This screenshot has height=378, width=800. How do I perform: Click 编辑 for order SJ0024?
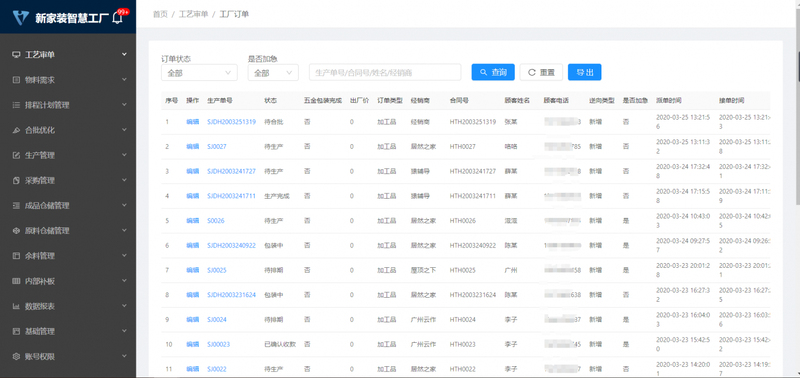(x=192, y=320)
